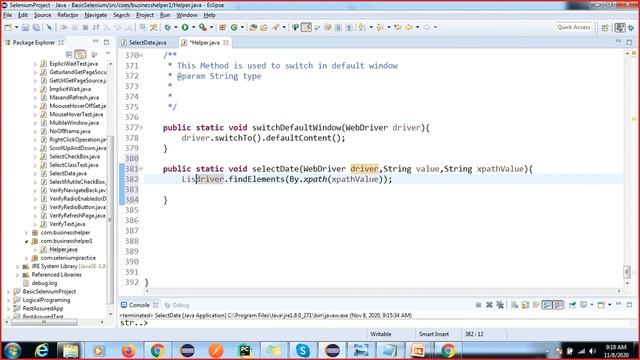Screen dimensions: 640x360
Task: Collapse the selectDate method fold marker
Action: point(141,169)
